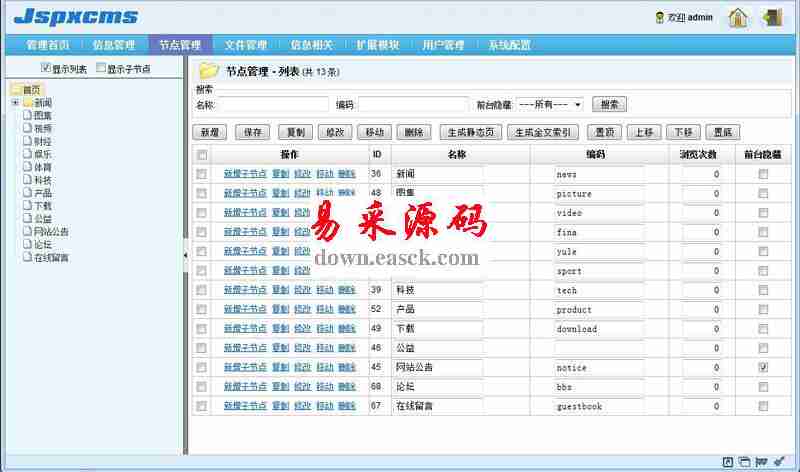Click the 首页 folder icon in tree
The height and width of the screenshot is (472, 800).
(x=15, y=90)
